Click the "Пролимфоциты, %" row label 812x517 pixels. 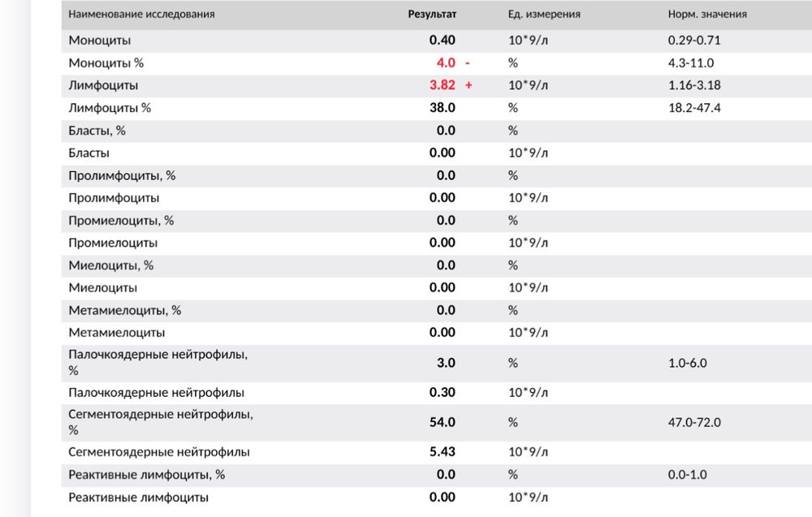(x=122, y=175)
